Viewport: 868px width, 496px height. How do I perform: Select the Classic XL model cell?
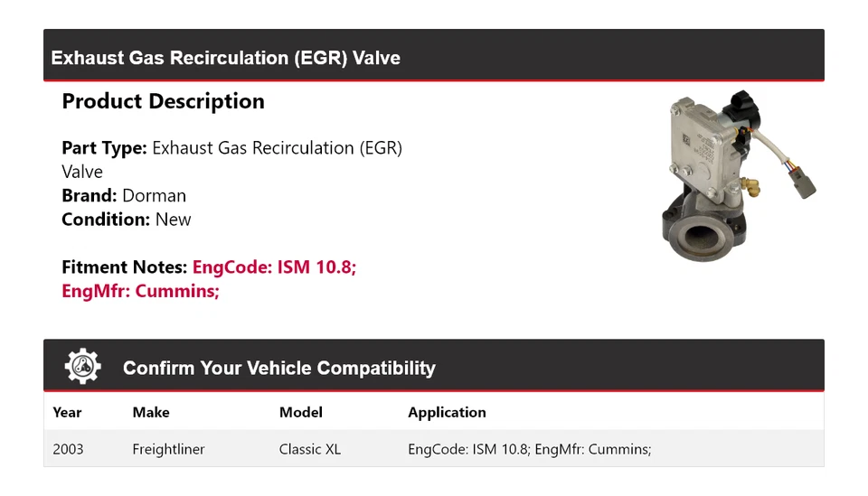pyautogui.click(x=310, y=449)
